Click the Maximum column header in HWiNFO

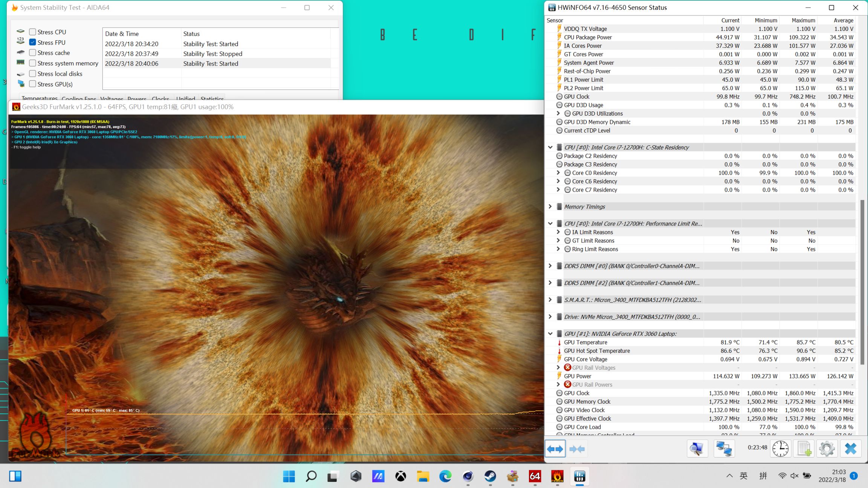point(803,20)
